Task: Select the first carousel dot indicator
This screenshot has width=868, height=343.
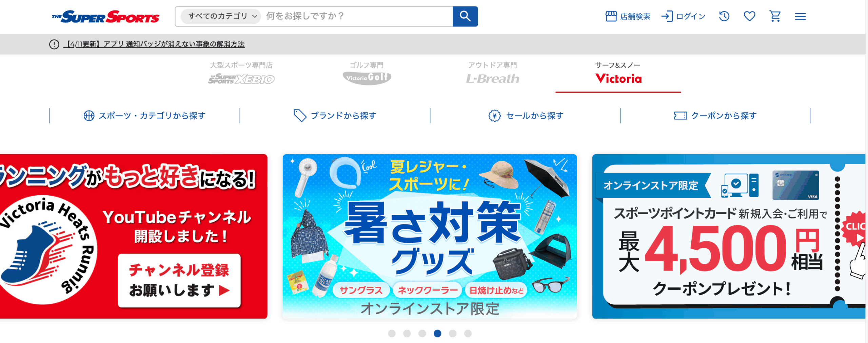Action: tap(392, 334)
